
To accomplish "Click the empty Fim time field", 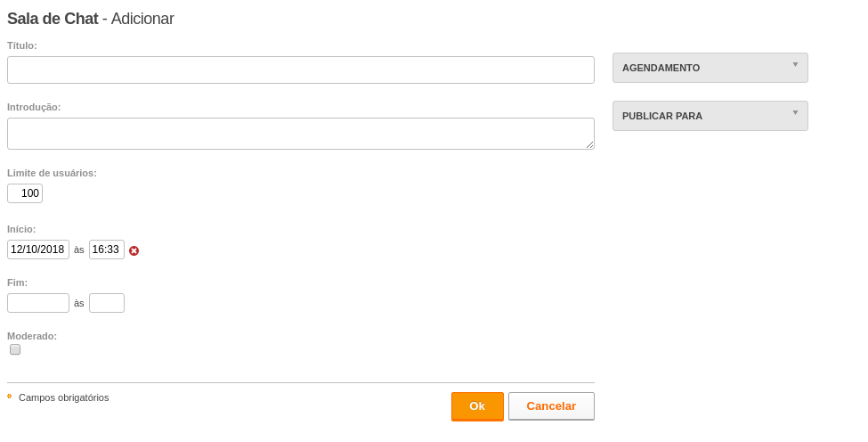I will [x=107, y=303].
